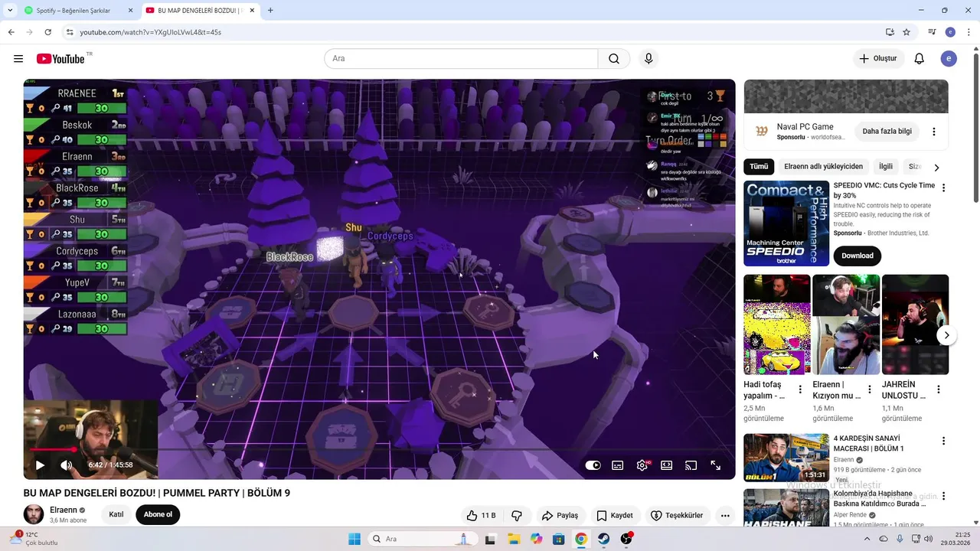This screenshot has width=980, height=551.
Task: Open Elraenn channel name link
Action: tap(64, 510)
